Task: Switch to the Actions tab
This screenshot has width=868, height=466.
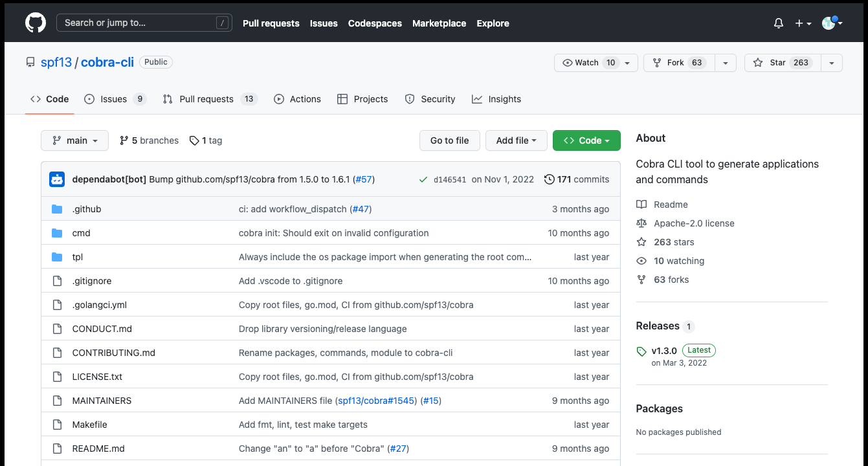Action: tap(297, 98)
